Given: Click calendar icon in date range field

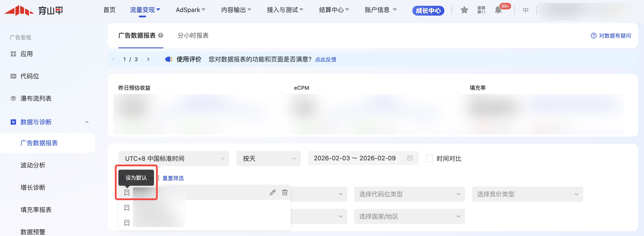Looking at the screenshot, I should click(409, 158).
